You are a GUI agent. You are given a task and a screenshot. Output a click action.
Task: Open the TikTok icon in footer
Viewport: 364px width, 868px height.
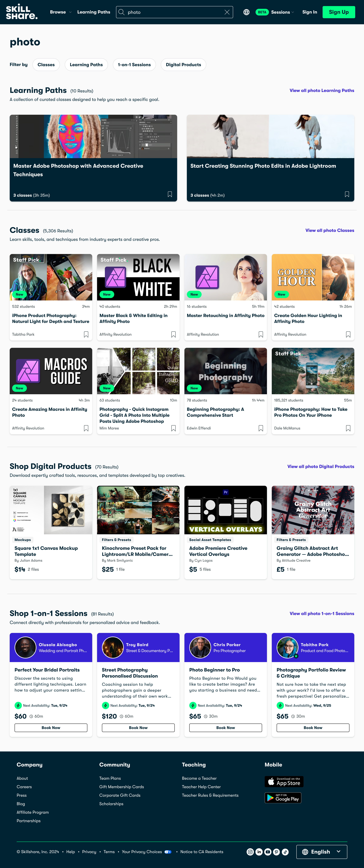285,852
